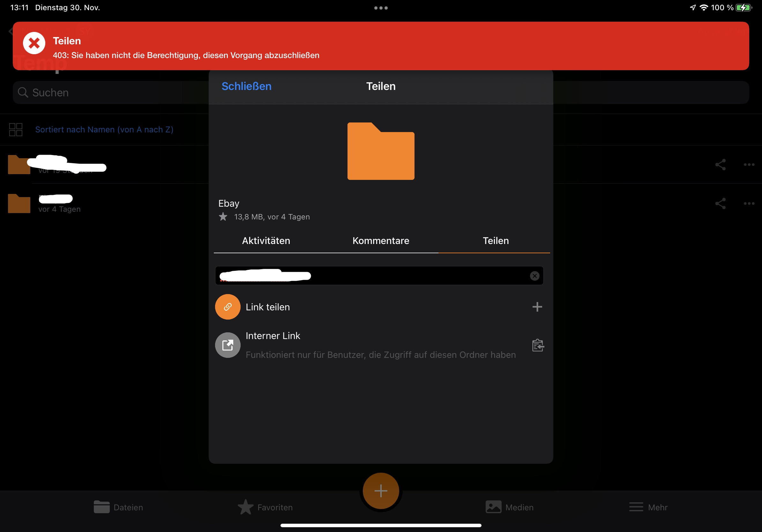Tap the share icon next to Ebay folder

(720, 203)
